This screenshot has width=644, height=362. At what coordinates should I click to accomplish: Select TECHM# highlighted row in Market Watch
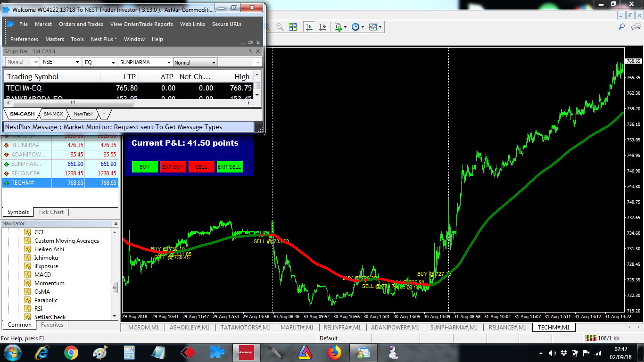(60, 183)
